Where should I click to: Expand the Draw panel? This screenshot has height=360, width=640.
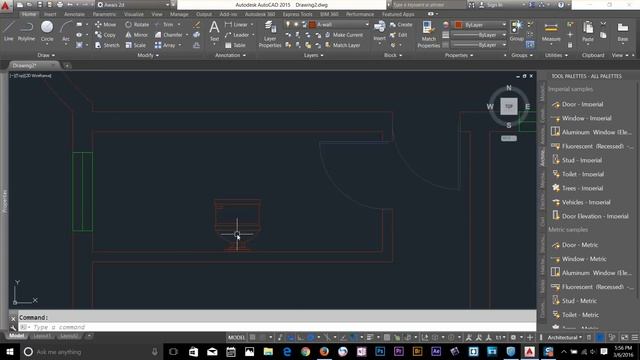46,55
